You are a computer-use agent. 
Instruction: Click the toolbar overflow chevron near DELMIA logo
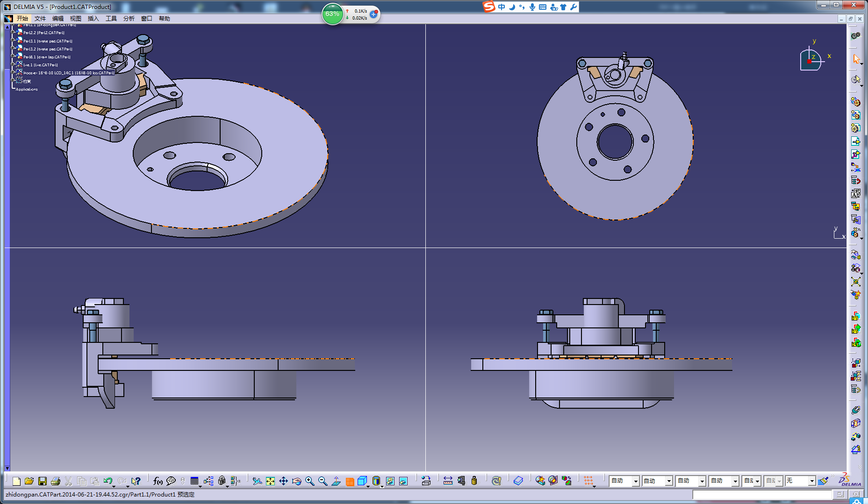[832, 476]
